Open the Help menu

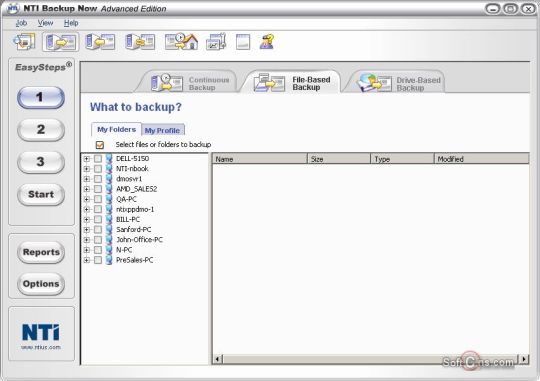[71, 23]
